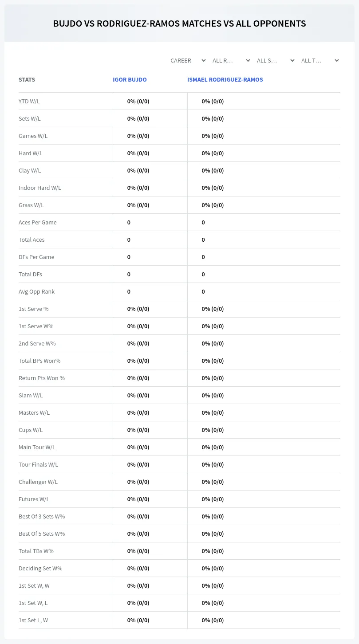Click Rodriguez-Ramos's Total TBs W% value
This screenshot has height=644, width=359.
213,551
